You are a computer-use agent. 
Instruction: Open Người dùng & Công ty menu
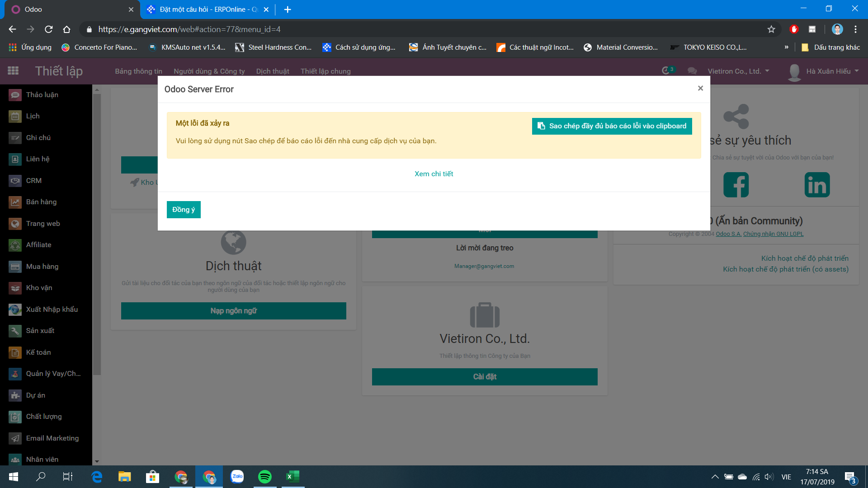click(x=209, y=71)
